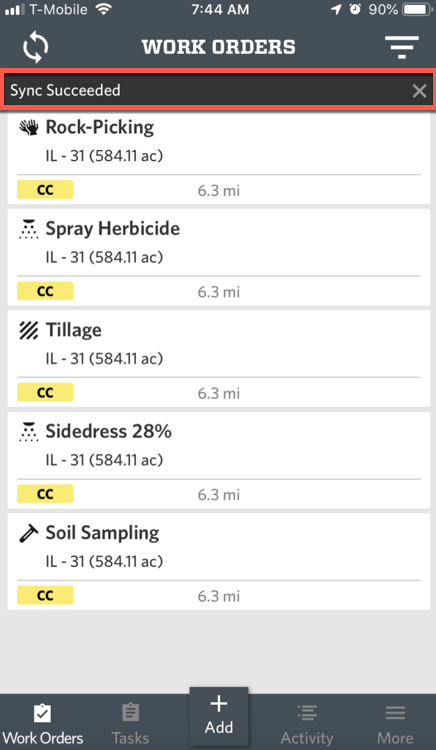
Task: Tap the Spray Herbicide sprayer icon
Action: (x=28, y=229)
